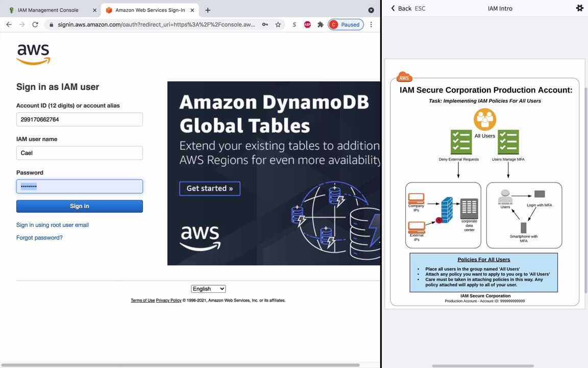
Task: Click the Paused profile button
Action: pos(346,25)
